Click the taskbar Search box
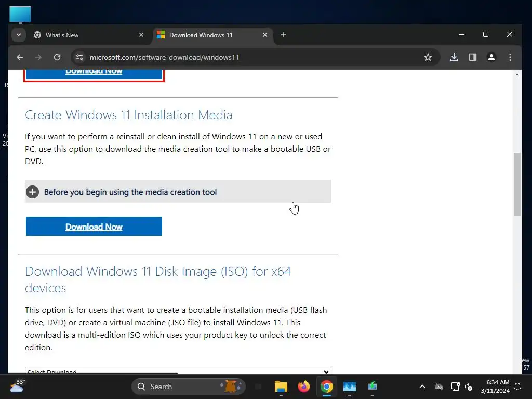The image size is (532, 399). pyautogui.click(x=188, y=387)
